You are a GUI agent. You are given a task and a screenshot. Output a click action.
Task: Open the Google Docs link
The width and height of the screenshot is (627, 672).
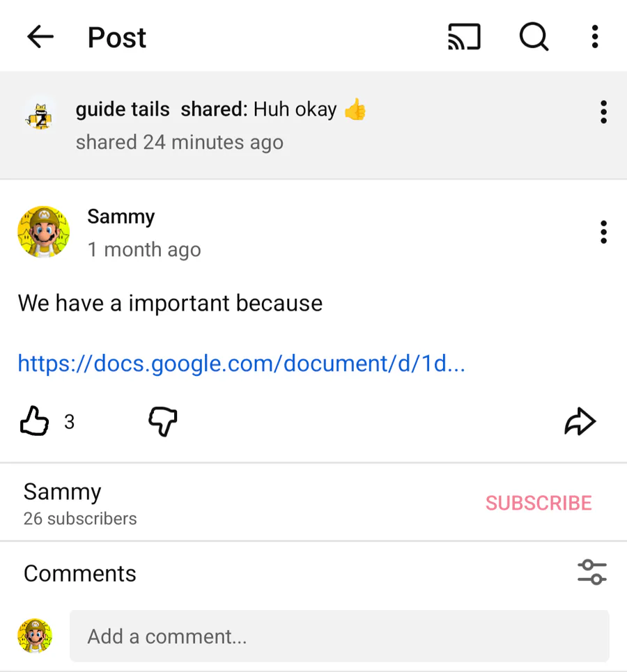point(241,363)
